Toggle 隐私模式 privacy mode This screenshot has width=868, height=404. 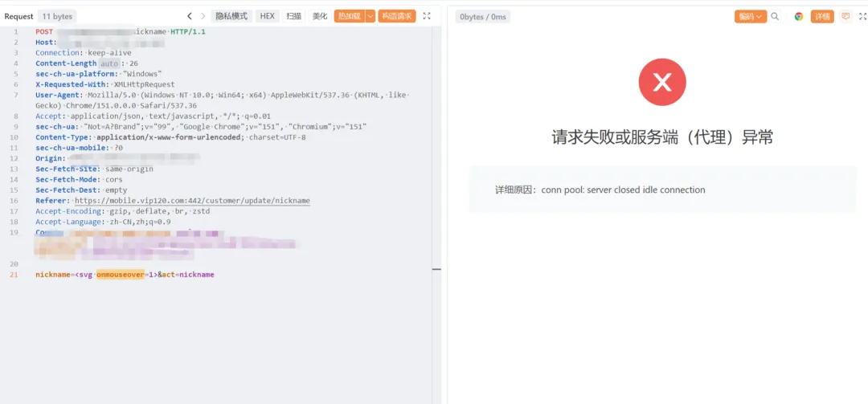231,16
